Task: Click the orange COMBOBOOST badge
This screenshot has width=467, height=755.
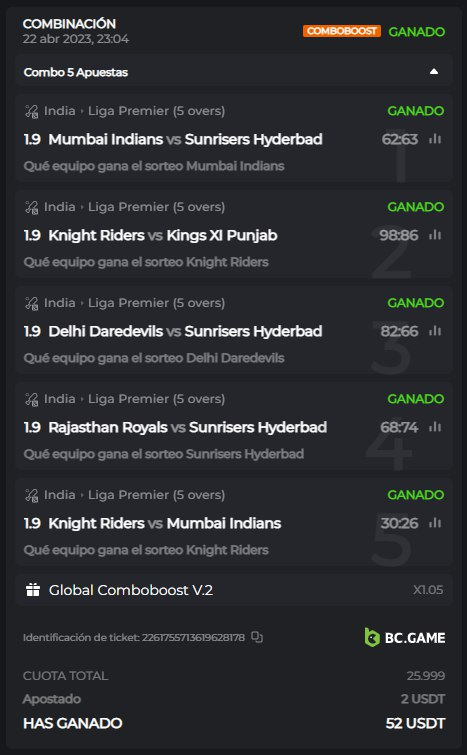Action: [x=342, y=31]
